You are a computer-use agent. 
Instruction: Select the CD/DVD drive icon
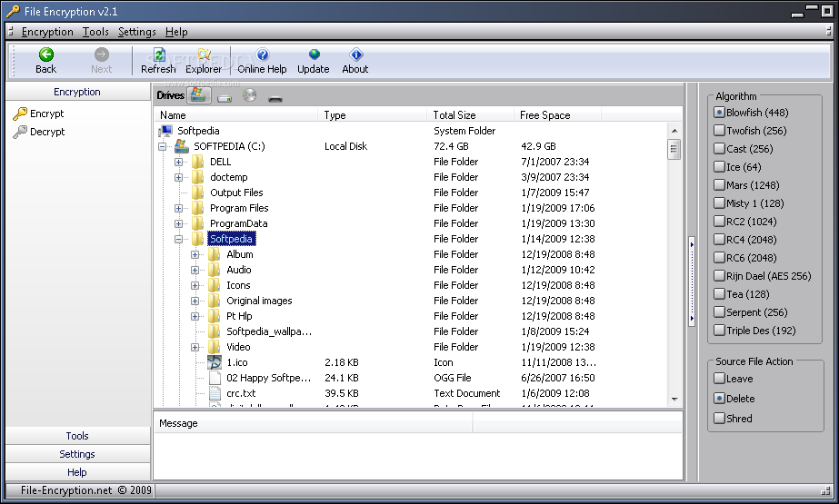coord(249,95)
